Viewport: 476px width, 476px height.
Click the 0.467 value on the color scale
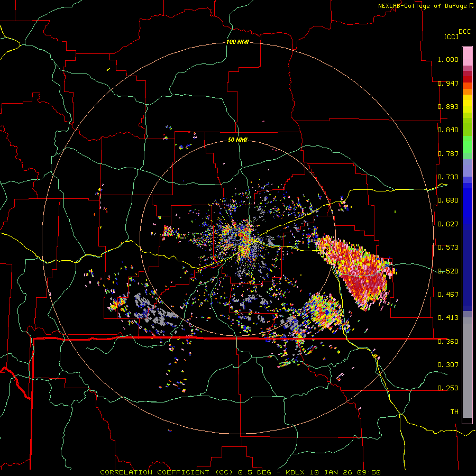pos(448,295)
